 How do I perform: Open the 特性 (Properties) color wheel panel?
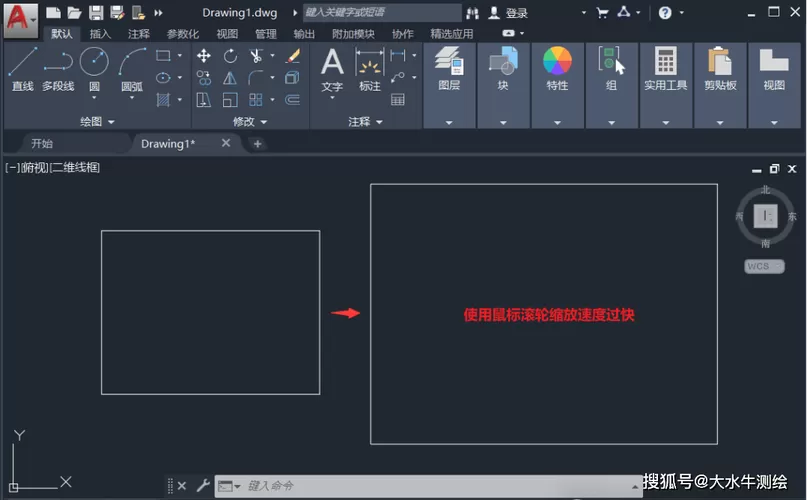[x=557, y=68]
